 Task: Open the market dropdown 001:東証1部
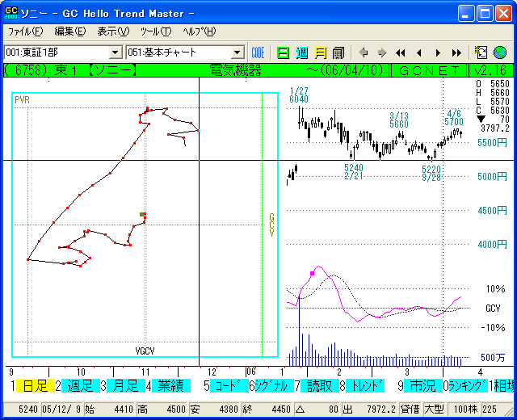(x=116, y=52)
